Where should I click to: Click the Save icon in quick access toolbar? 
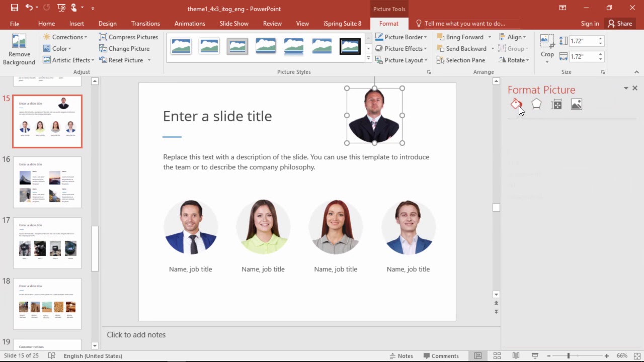[x=15, y=8]
